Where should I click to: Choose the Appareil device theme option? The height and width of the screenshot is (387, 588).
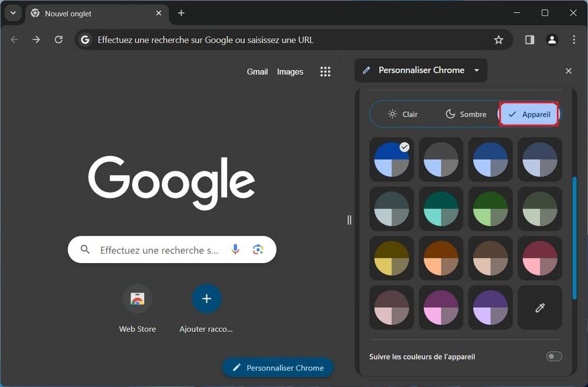(x=529, y=114)
